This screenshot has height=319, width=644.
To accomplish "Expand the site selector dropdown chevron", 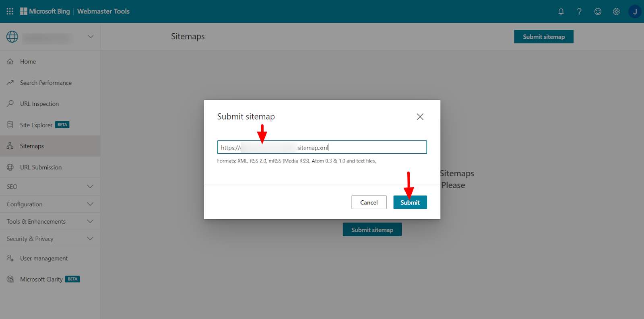I will [91, 37].
